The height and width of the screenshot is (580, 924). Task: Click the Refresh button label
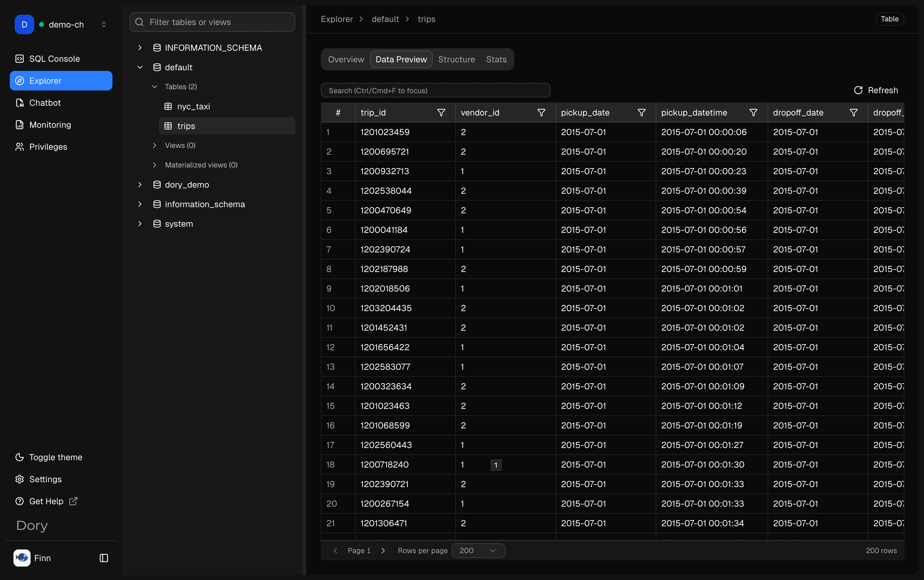[x=883, y=90]
